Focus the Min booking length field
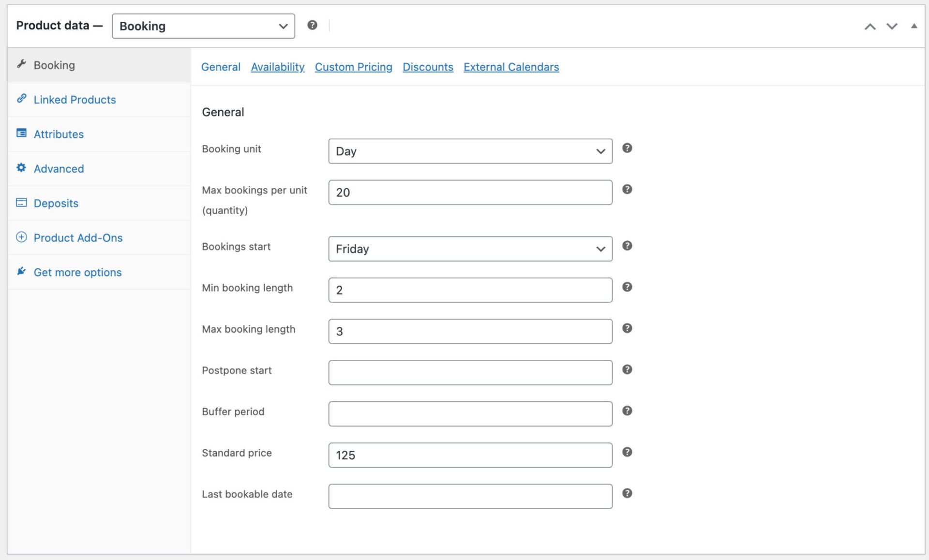Image resolution: width=929 pixels, height=560 pixels. click(470, 290)
